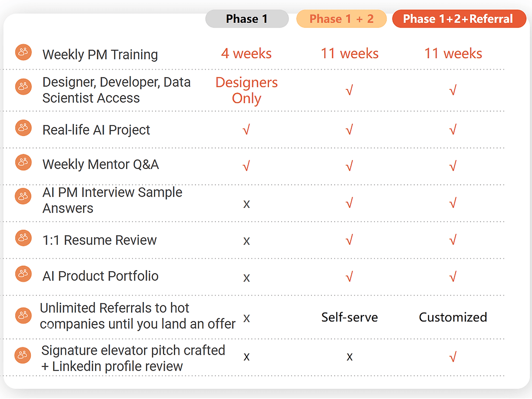The width and height of the screenshot is (532, 399).
Task: Click the icon next to Signature elevator pitch
Action: tap(23, 355)
